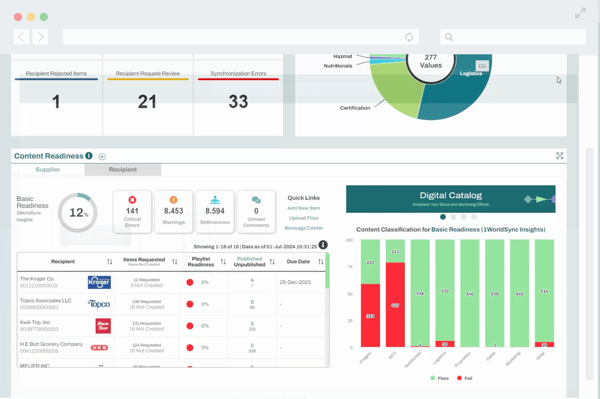600x399 pixels.
Task: Select fourth carousel dot under banner
Action: [474, 217]
